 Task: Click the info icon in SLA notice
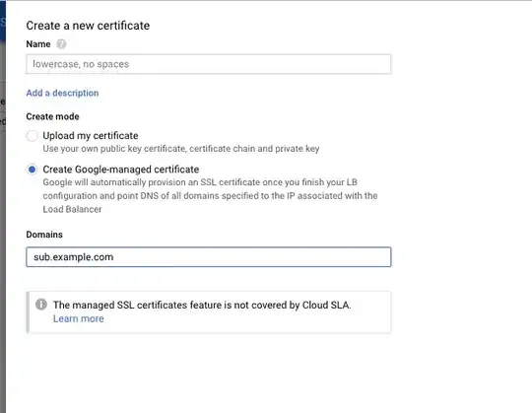(41, 304)
